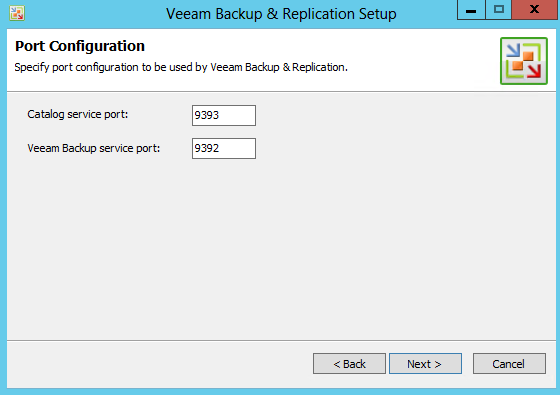Viewport: 560px width, 395px height.
Task: Click the Veeam setup icon in title bar
Action: click(17, 14)
